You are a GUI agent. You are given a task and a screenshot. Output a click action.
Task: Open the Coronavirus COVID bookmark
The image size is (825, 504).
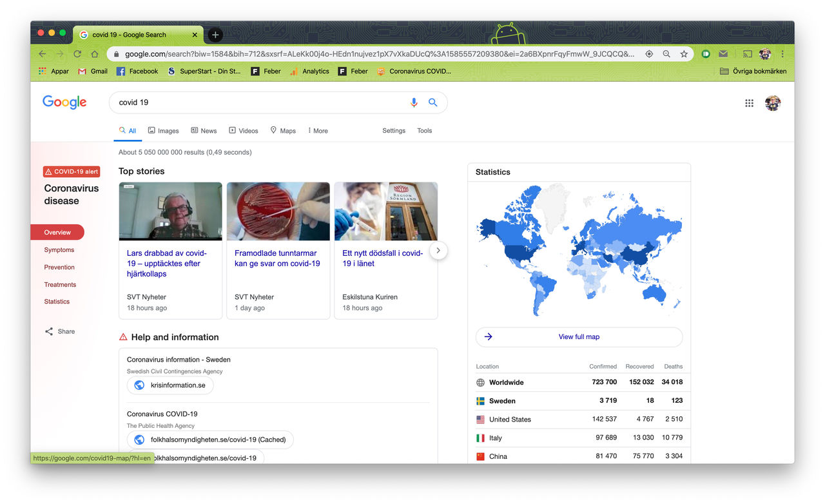pos(414,71)
